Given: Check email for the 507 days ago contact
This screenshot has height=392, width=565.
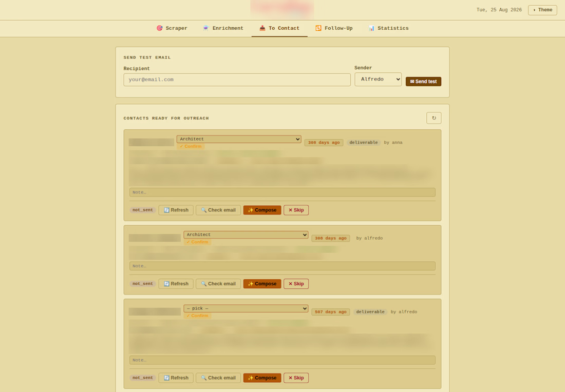Looking at the screenshot, I should 218,378.
